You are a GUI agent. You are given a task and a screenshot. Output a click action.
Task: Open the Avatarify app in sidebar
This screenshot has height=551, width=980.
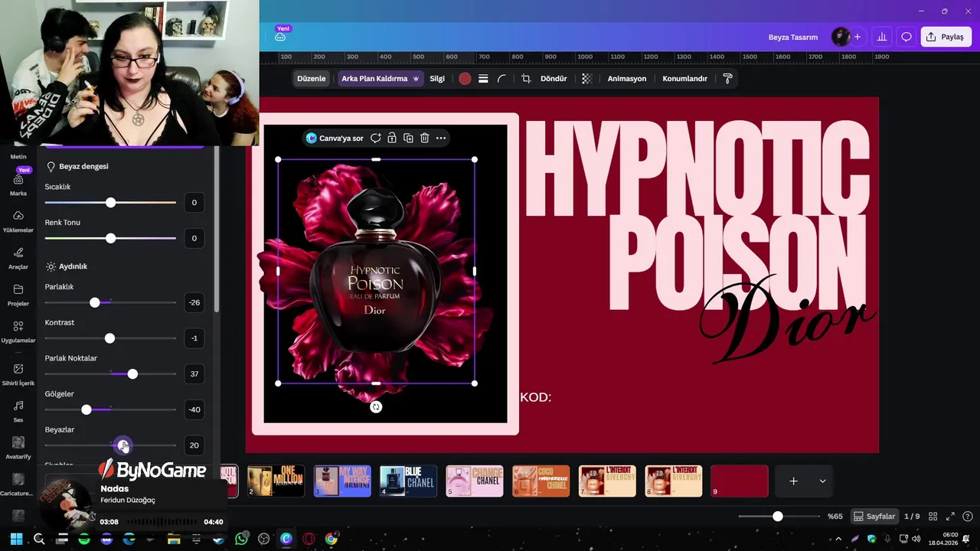click(18, 448)
